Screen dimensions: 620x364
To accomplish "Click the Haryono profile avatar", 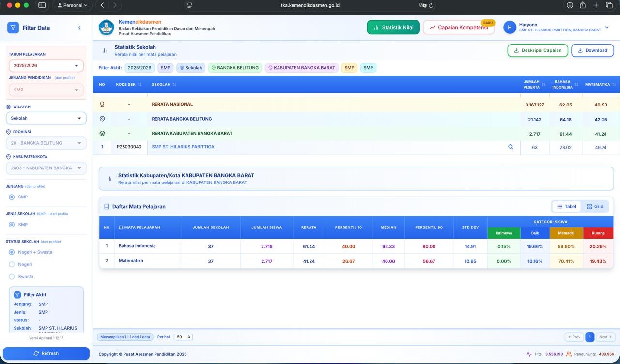I will 510,28.
